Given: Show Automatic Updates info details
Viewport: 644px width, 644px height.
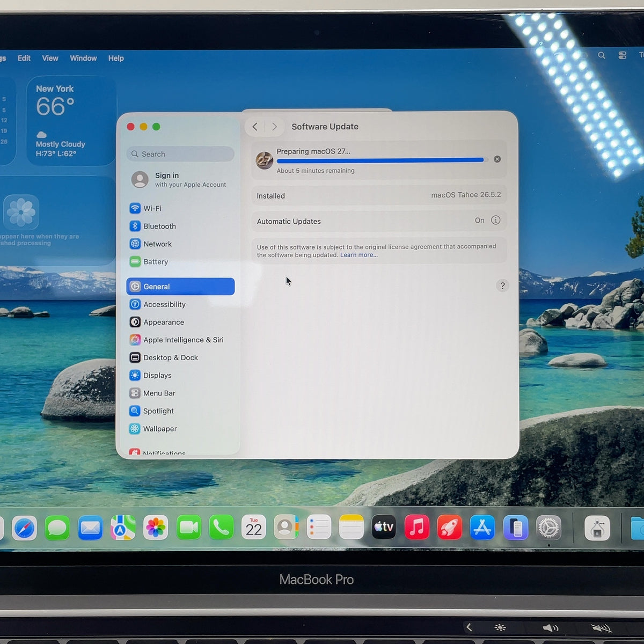Looking at the screenshot, I should click(x=496, y=220).
